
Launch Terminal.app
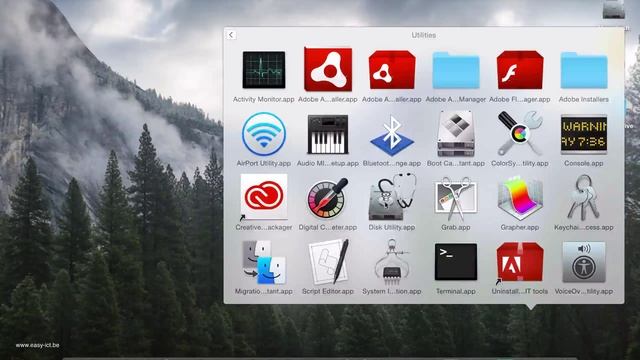click(x=456, y=262)
